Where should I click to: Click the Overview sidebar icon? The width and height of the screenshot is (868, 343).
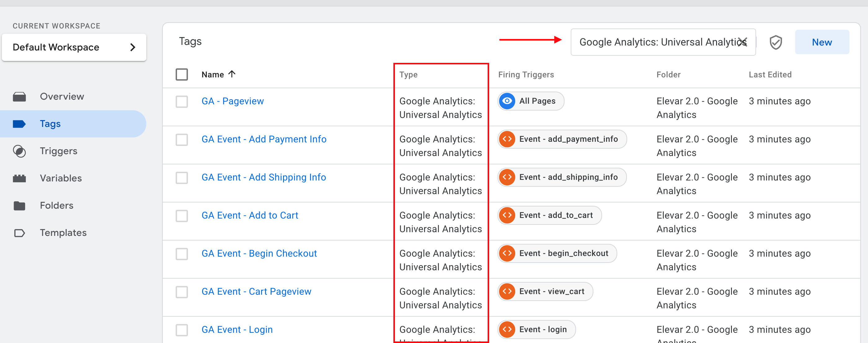tap(19, 97)
